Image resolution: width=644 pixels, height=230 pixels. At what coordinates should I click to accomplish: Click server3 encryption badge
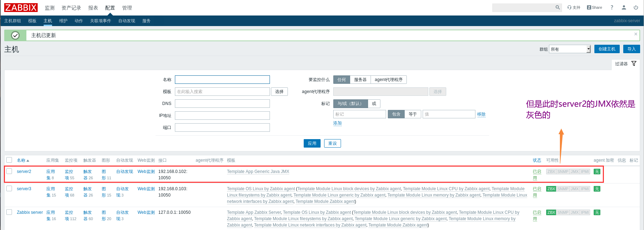(597, 189)
